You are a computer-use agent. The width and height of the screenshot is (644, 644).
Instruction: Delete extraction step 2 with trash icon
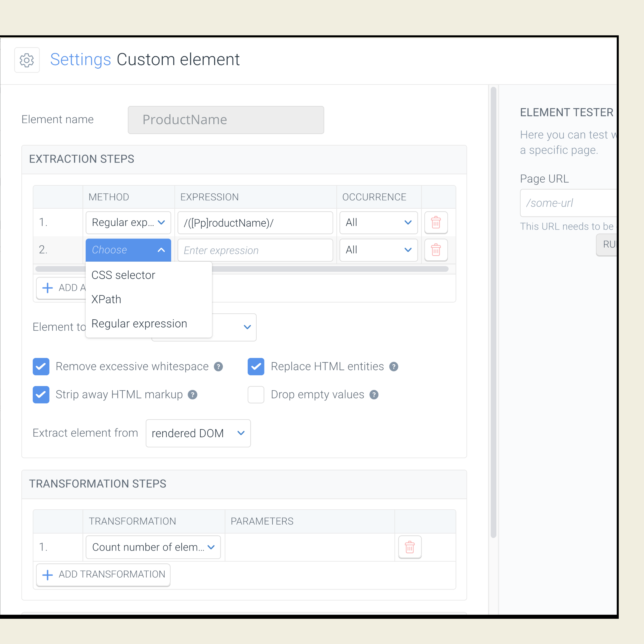click(x=436, y=250)
